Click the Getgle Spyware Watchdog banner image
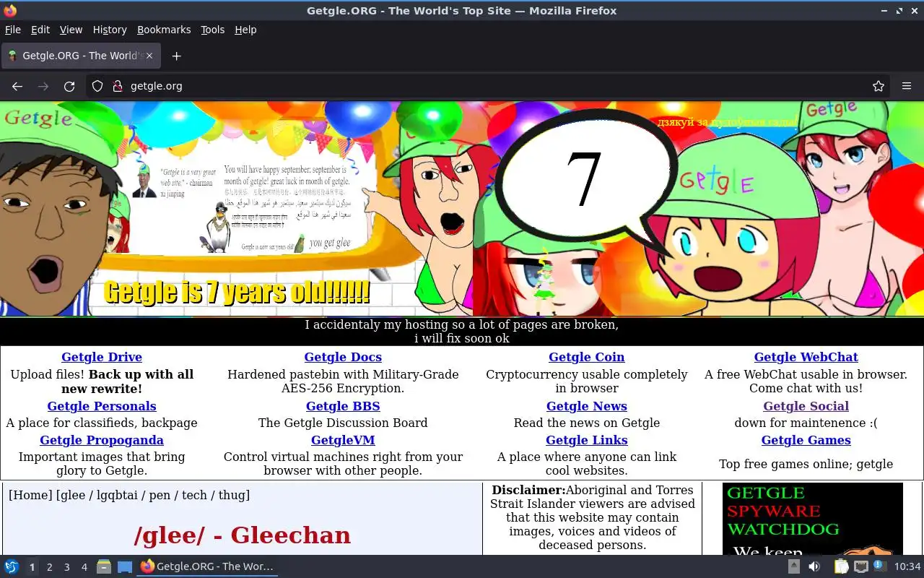 click(812, 519)
